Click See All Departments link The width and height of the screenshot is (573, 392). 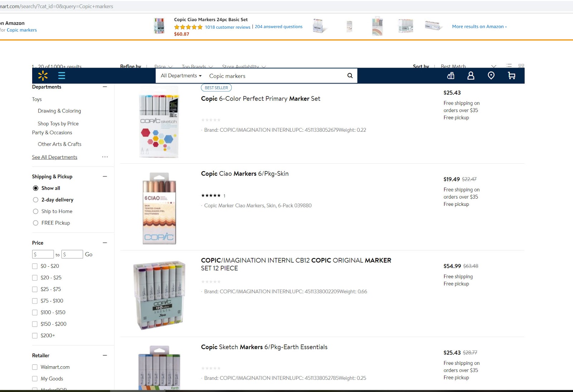54,157
